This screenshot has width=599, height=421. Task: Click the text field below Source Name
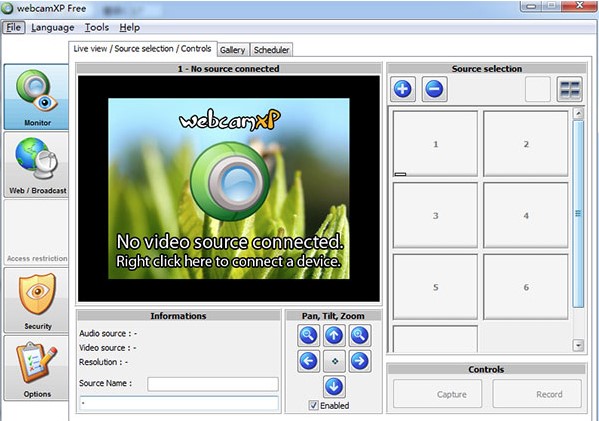point(179,403)
